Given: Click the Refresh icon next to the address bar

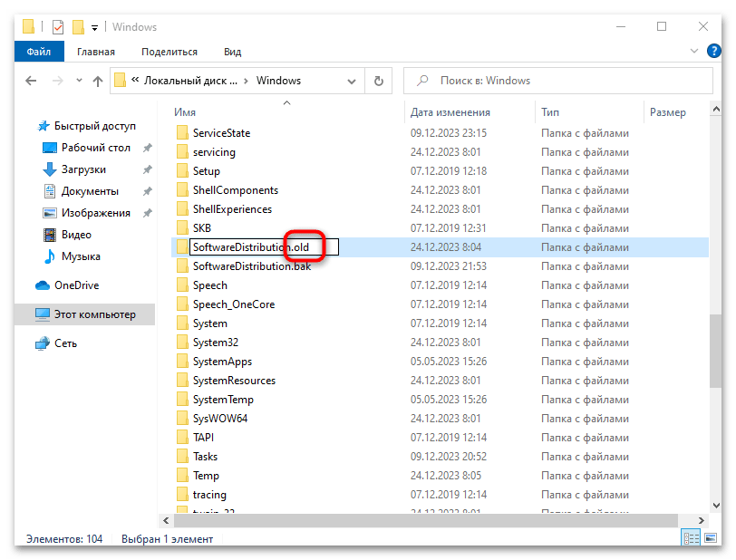Looking at the screenshot, I should (x=378, y=81).
